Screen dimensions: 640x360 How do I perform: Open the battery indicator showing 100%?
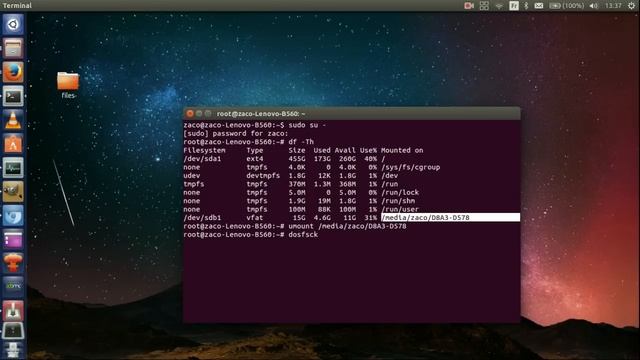pyautogui.click(x=567, y=6)
